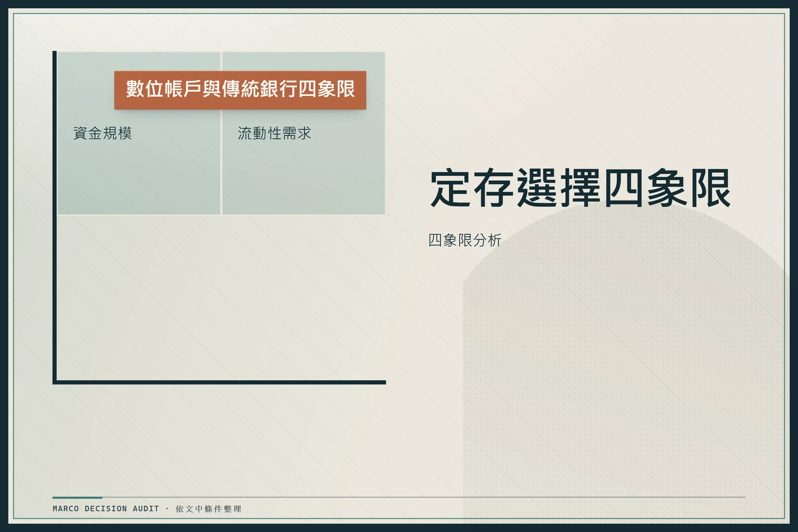Select the 資金規模 quadrant label
The height and width of the screenshot is (532, 798).
pyautogui.click(x=102, y=134)
